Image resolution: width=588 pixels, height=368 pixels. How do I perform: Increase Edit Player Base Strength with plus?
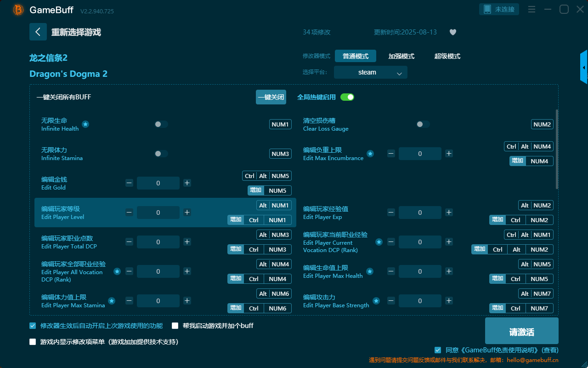(x=449, y=301)
